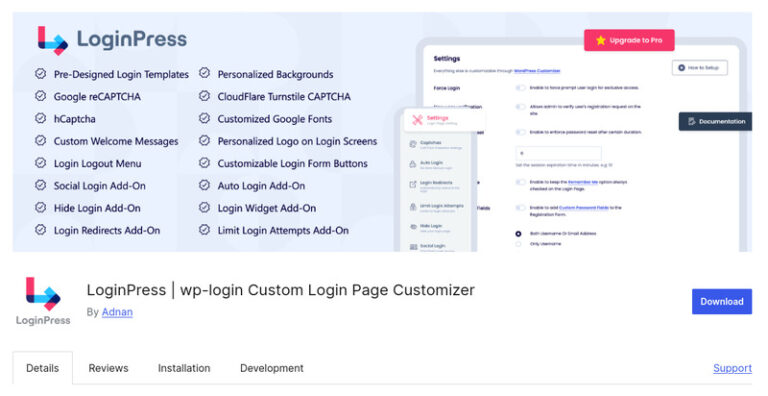Click the session expiration time input field
The height and width of the screenshot is (396, 768).
(558, 153)
